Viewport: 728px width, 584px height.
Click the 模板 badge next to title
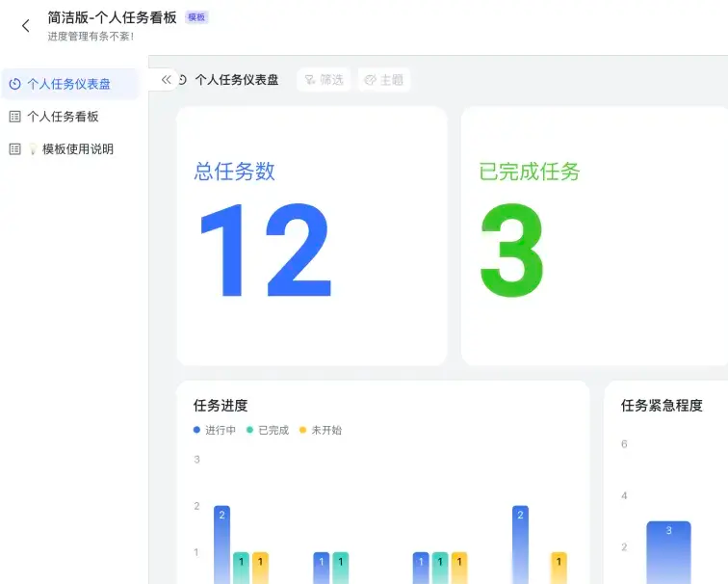point(196,17)
